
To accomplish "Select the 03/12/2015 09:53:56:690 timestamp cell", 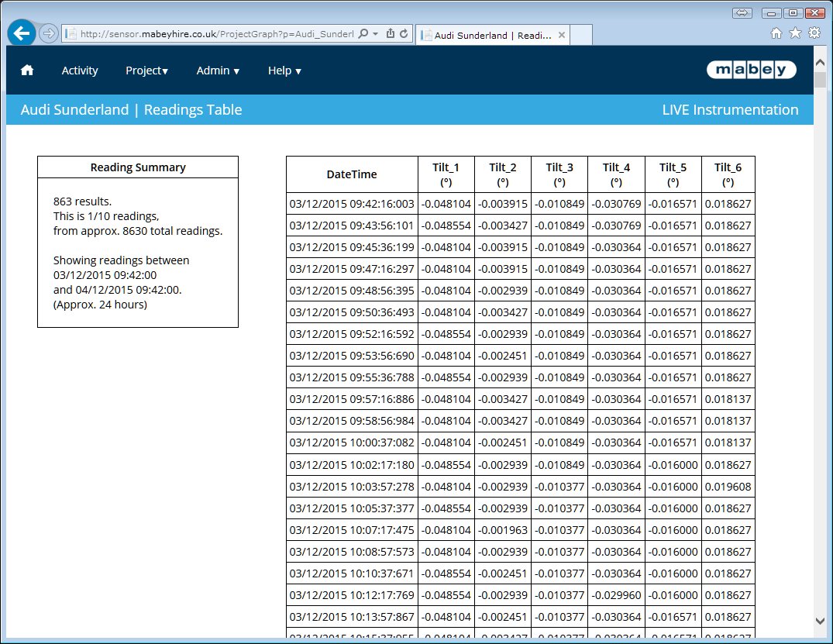I will (x=352, y=356).
